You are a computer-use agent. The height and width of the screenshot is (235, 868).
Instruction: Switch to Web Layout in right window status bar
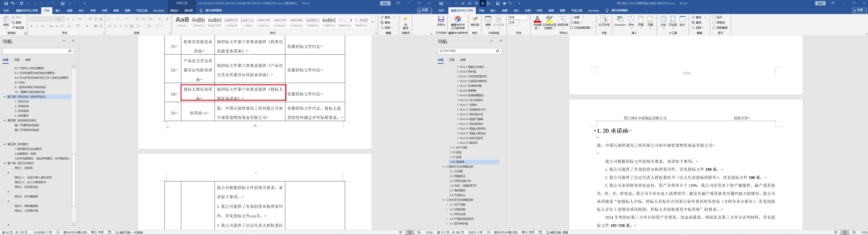tap(853, 232)
